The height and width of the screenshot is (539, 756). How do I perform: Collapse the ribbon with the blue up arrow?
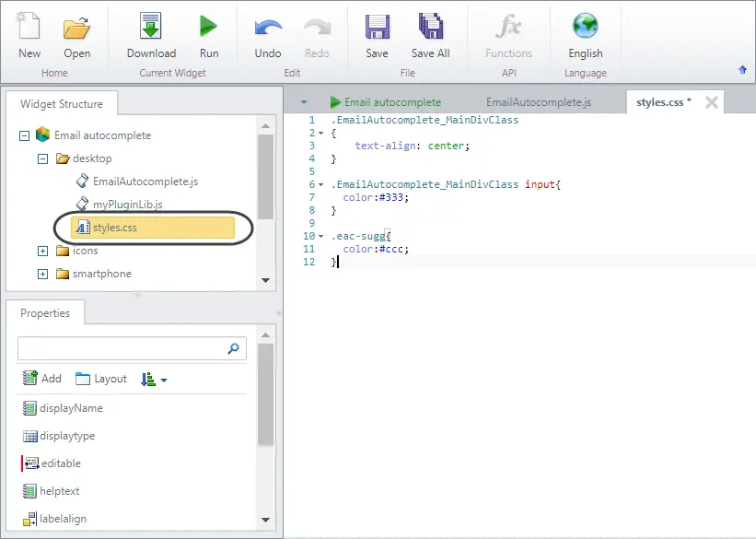742,70
